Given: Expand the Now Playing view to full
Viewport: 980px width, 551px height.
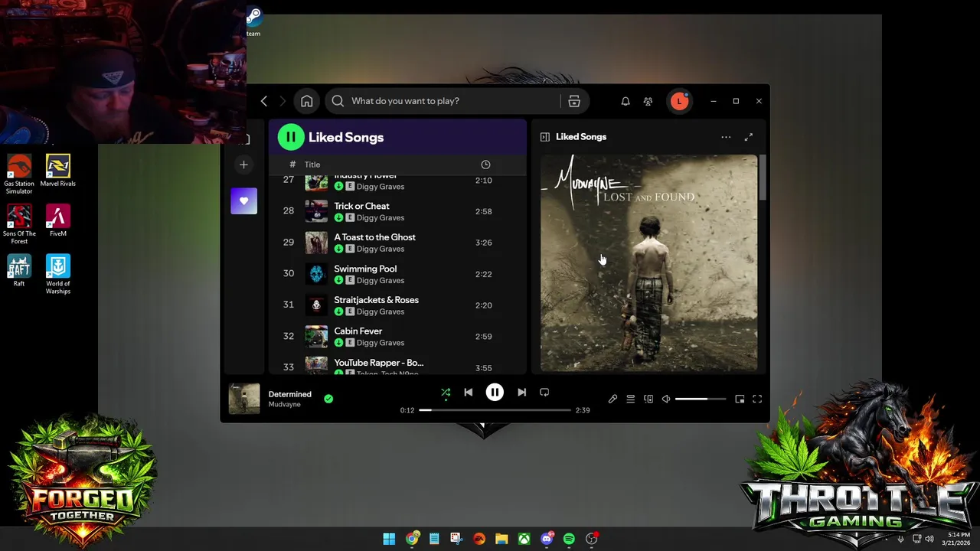Looking at the screenshot, I should (x=749, y=137).
